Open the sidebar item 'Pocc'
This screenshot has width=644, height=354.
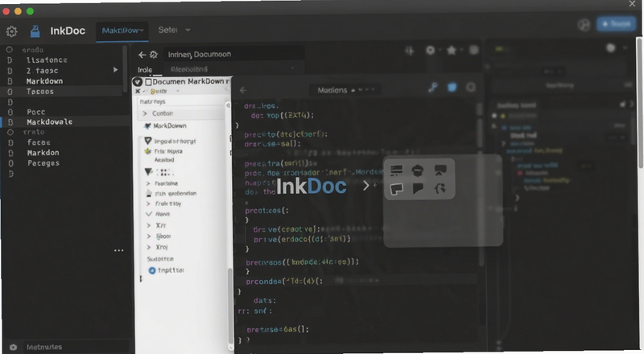(36, 112)
